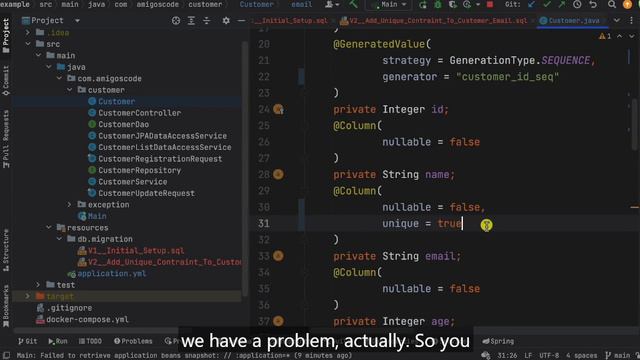Open the Structure tool window
Image resolution: width=640 pixels, height=360 pixels.
6,250
